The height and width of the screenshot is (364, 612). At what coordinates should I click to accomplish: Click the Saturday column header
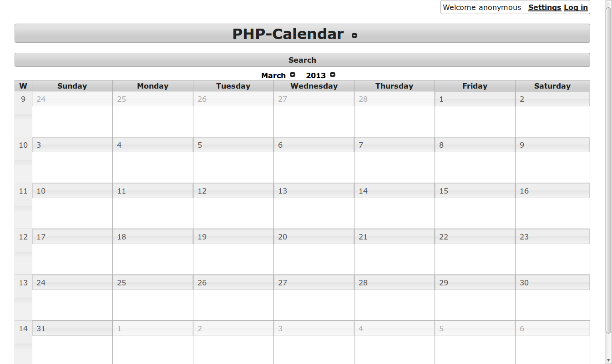(x=552, y=85)
